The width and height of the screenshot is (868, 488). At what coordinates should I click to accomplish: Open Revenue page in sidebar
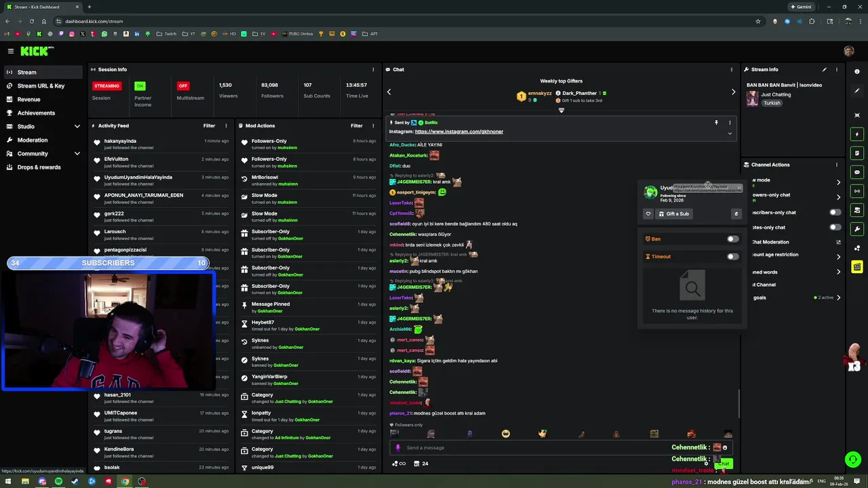(x=43, y=99)
